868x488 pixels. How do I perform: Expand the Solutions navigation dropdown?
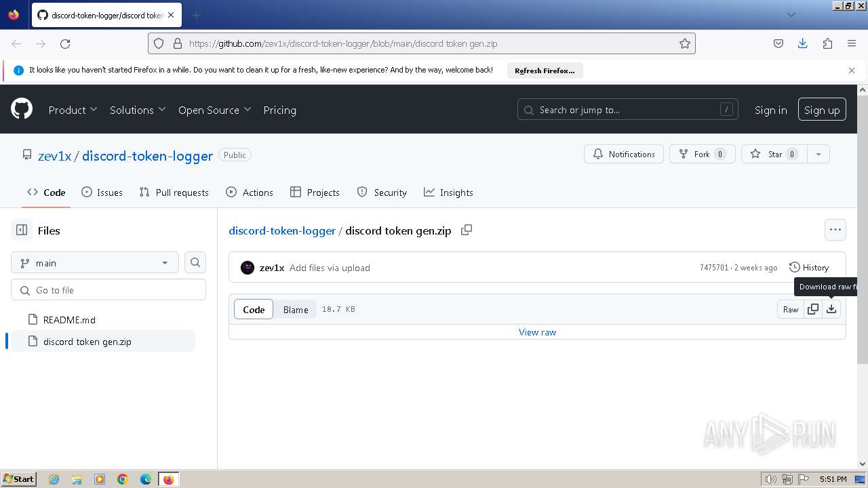(x=138, y=110)
